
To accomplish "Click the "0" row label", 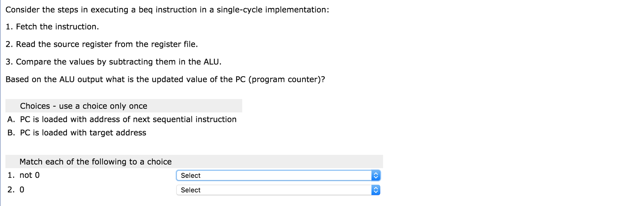I will click(x=21, y=189).
